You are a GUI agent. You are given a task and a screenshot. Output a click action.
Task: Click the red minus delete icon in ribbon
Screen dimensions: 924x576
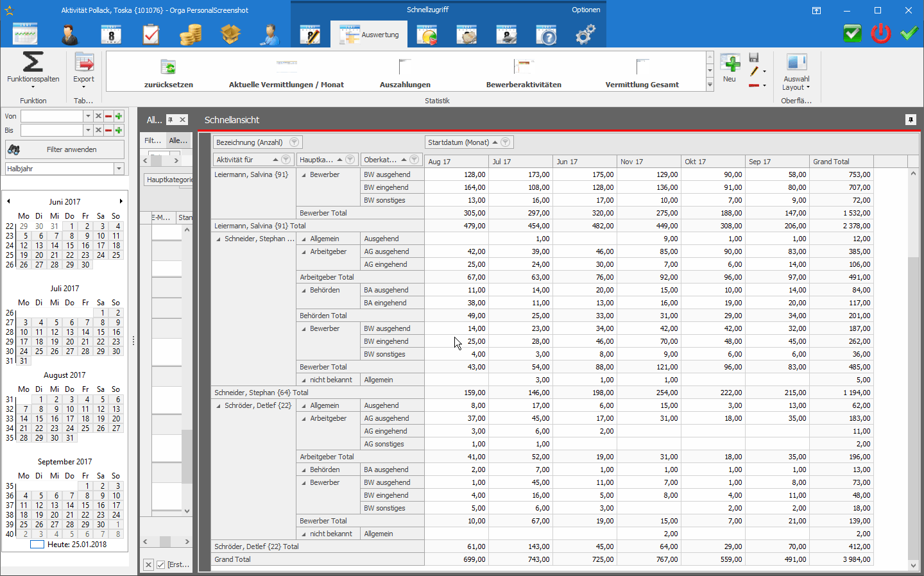point(754,85)
